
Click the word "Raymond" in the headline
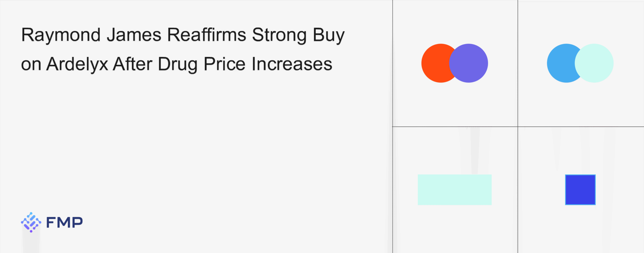(x=61, y=35)
